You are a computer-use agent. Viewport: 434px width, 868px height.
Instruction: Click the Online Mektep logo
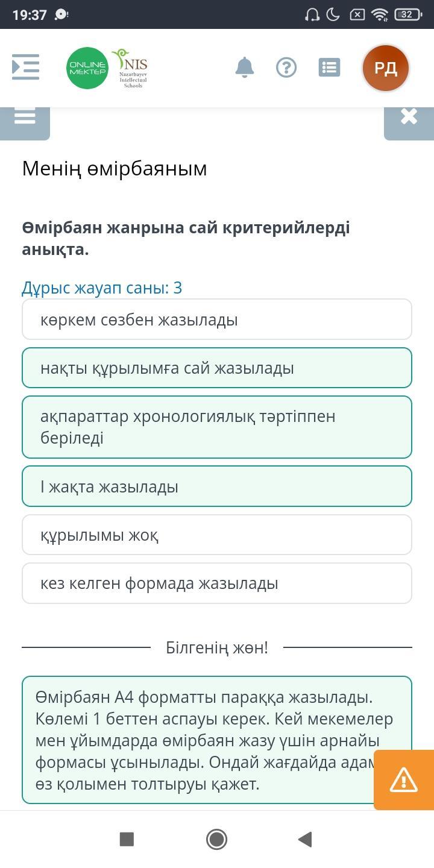coord(87,68)
